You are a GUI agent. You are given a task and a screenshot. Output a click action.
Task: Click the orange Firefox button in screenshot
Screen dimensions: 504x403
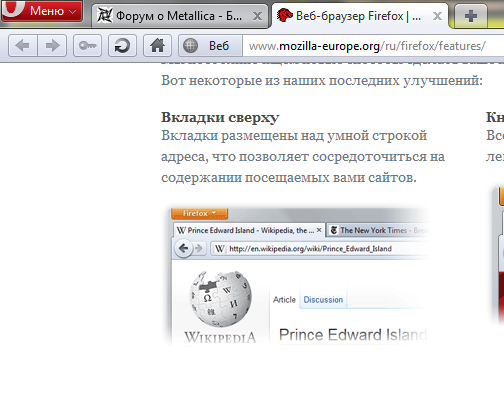199,213
